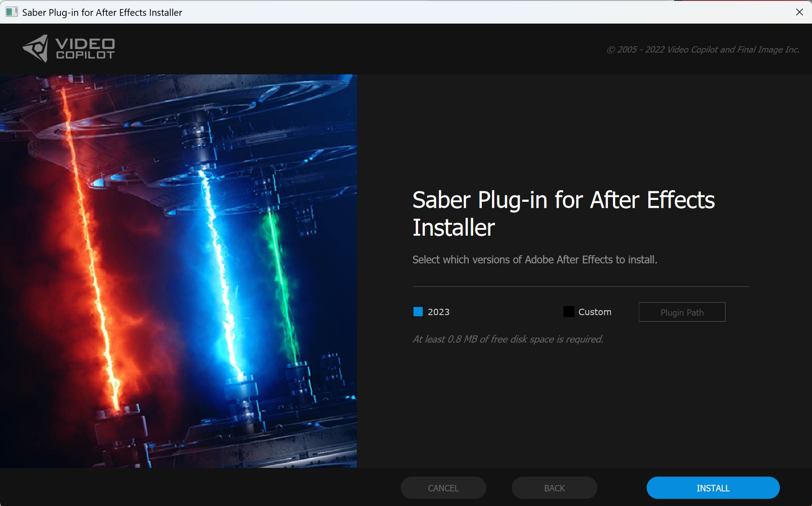The image size is (812, 506).
Task: Click the window title bar text
Action: click(102, 12)
